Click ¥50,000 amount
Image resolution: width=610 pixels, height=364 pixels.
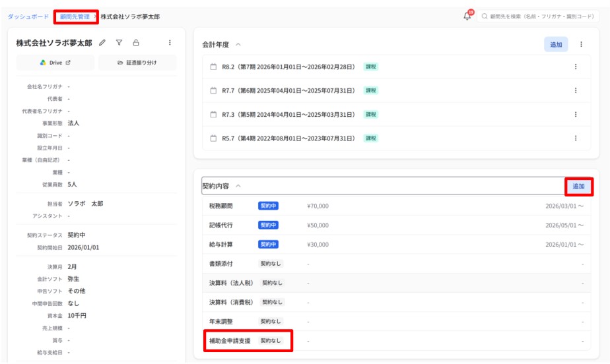(318, 226)
